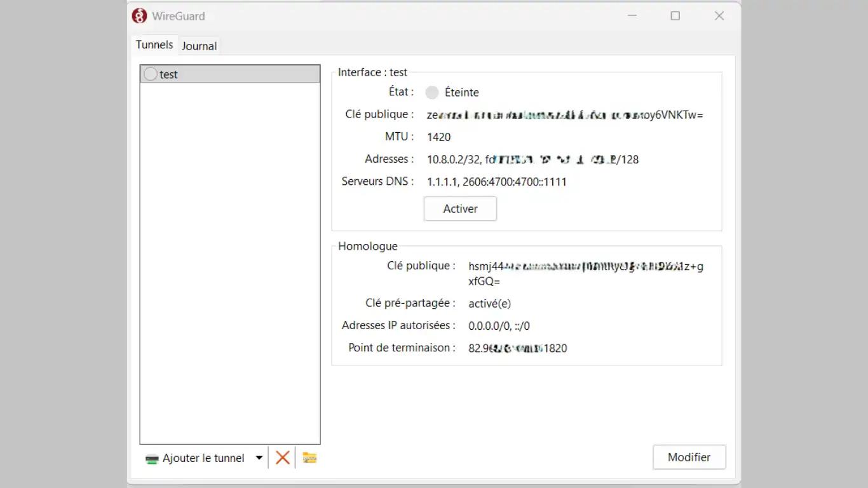Select the test tunnel in the list
868x488 pixels.
[230, 74]
